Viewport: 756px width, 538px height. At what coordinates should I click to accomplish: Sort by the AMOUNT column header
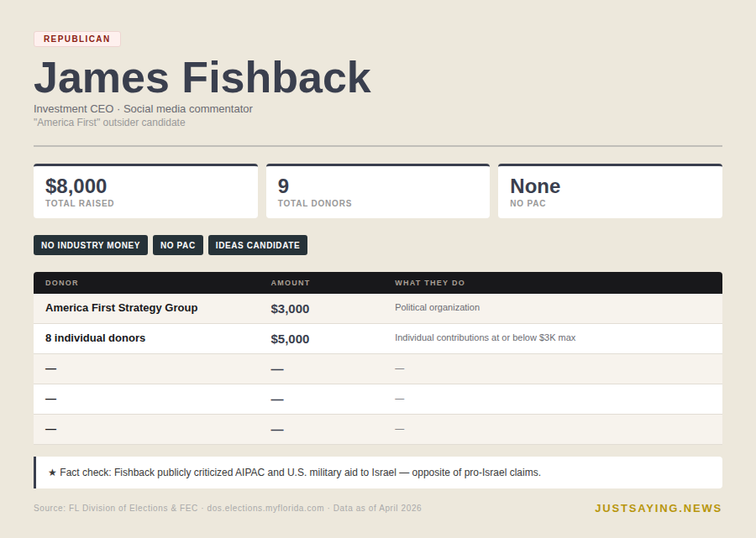[291, 283]
